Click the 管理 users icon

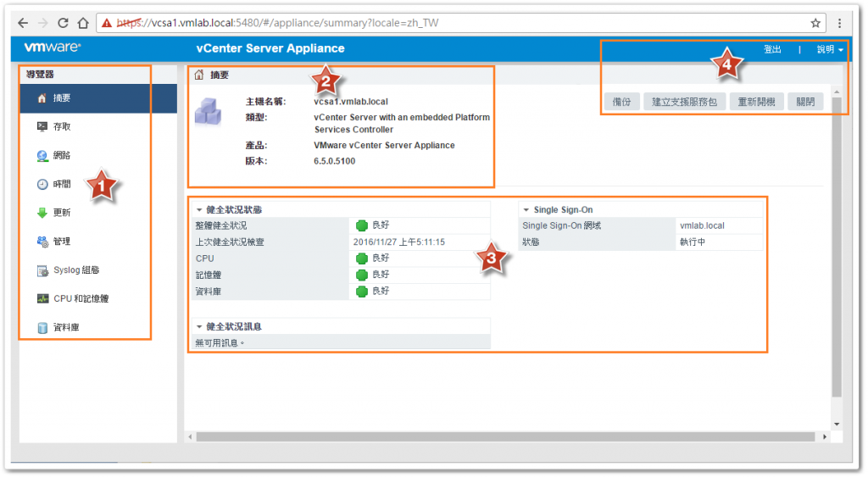point(42,242)
